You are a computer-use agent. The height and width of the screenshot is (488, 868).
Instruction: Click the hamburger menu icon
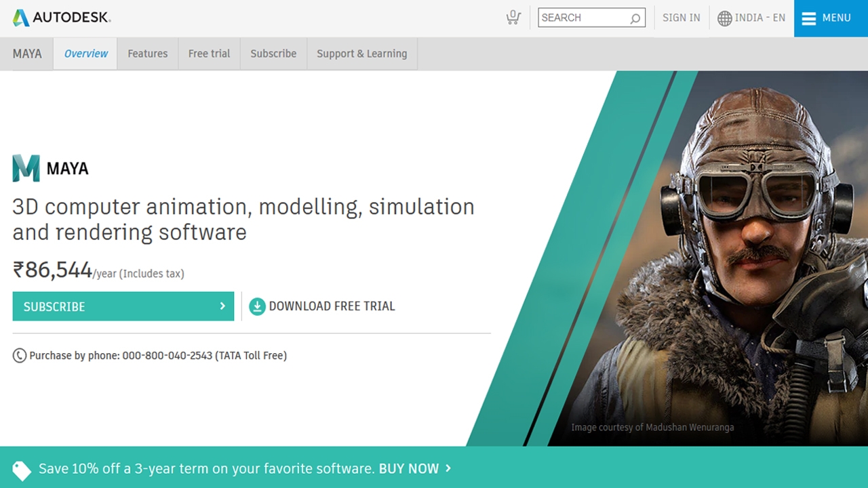[x=808, y=18]
